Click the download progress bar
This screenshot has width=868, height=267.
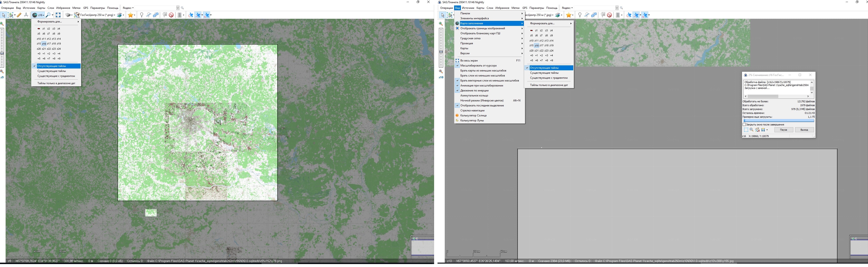pos(779,120)
